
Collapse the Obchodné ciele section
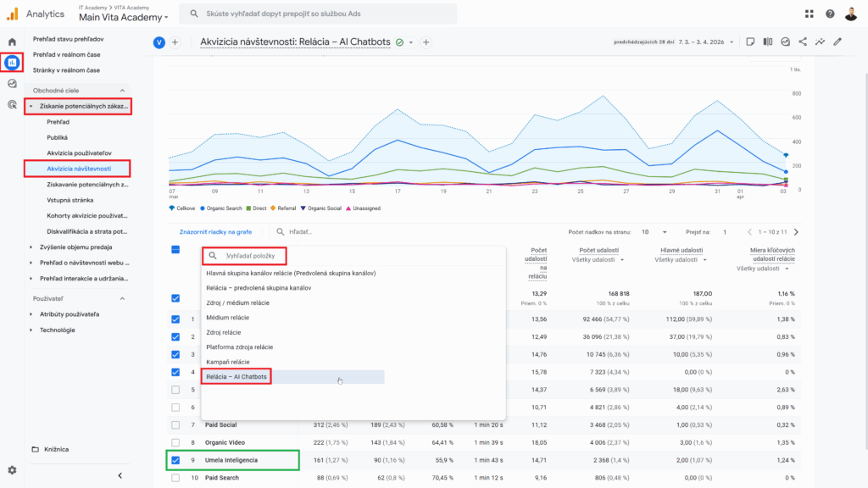(122, 91)
